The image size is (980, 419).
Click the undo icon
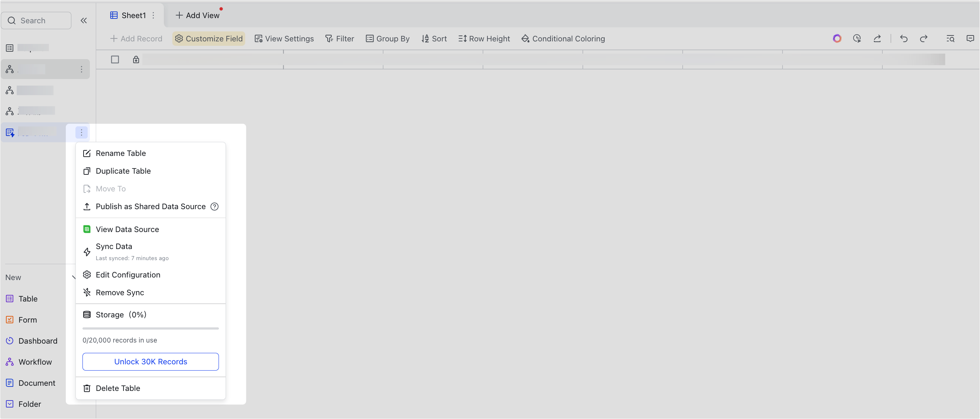coord(903,38)
